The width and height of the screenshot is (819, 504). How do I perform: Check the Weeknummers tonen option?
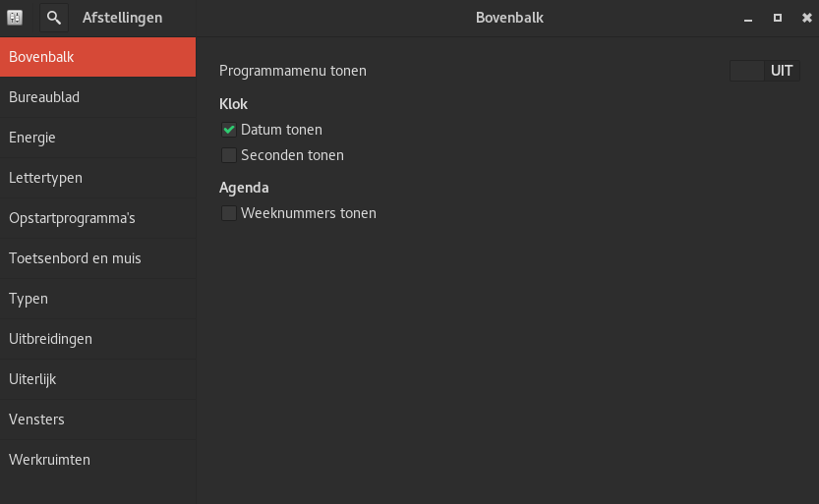coord(229,213)
